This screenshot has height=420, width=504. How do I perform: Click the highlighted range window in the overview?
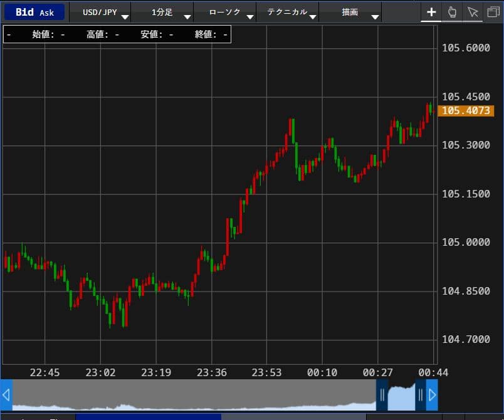401,395
